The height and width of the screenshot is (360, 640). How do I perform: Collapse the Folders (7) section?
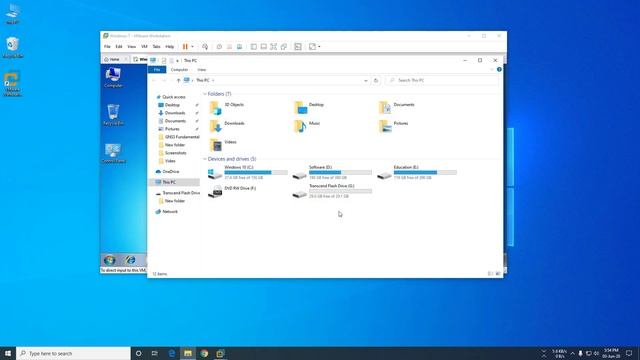205,94
